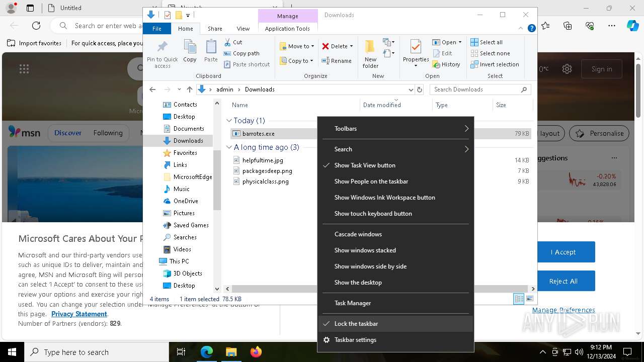Click the Sign in button
The height and width of the screenshot is (362, 644).
[x=602, y=69]
